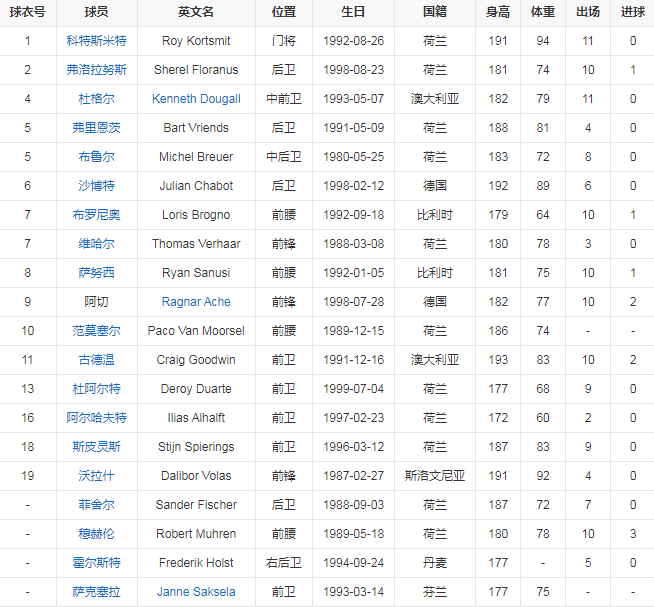Click the Kenneth Dougall English name link
The height and width of the screenshot is (607, 654).
[196, 99]
